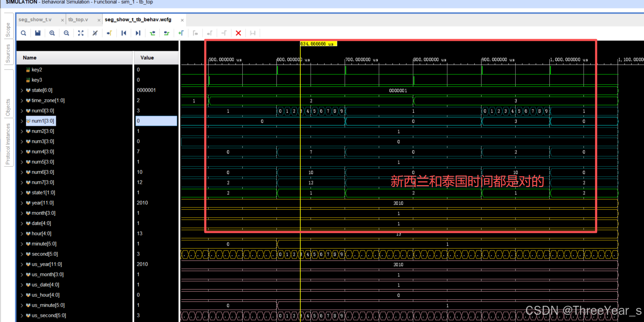Select the month[3:0] signal name
This screenshot has height=322, width=644.
(x=44, y=213)
